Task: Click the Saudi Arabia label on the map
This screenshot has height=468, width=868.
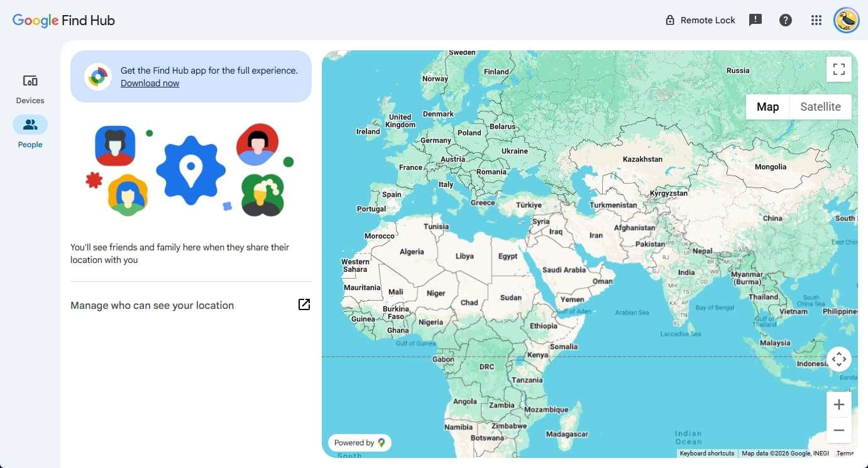Action: click(x=564, y=270)
